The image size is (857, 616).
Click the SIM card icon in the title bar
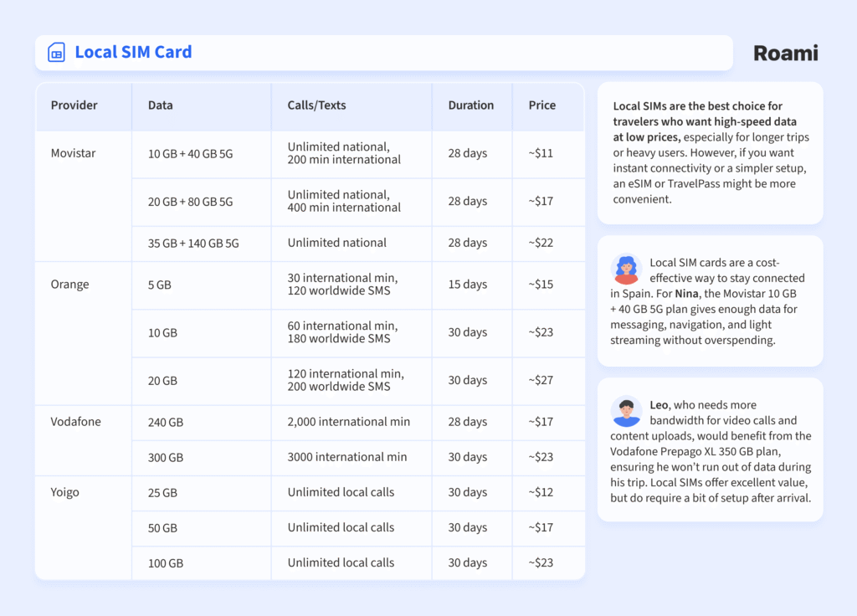point(56,53)
